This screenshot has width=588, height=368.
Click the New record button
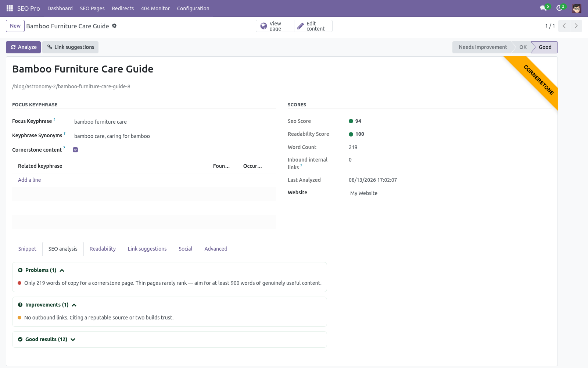pyautogui.click(x=15, y=26)
